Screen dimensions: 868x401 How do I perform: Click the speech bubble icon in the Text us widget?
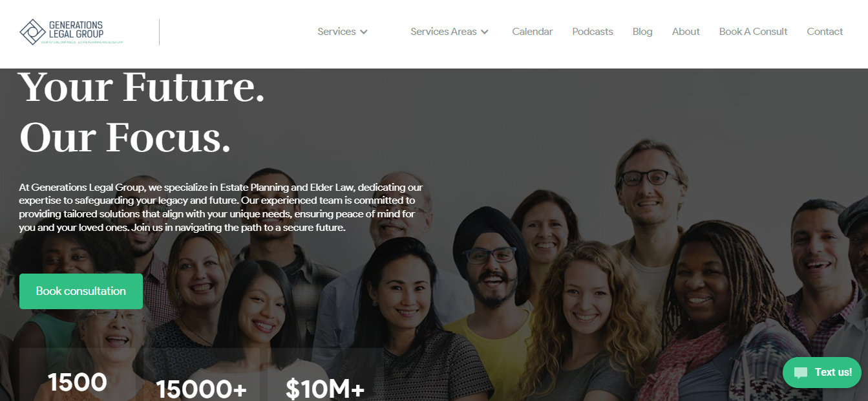click(x=801, y=373)
